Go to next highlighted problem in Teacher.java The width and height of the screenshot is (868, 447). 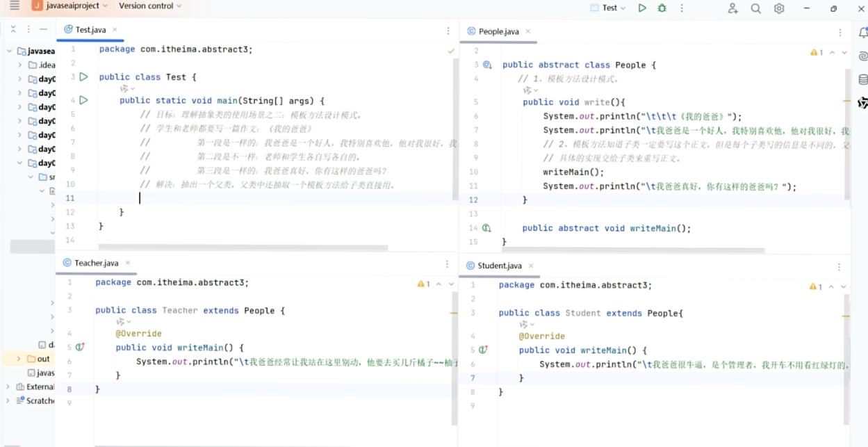451,284
